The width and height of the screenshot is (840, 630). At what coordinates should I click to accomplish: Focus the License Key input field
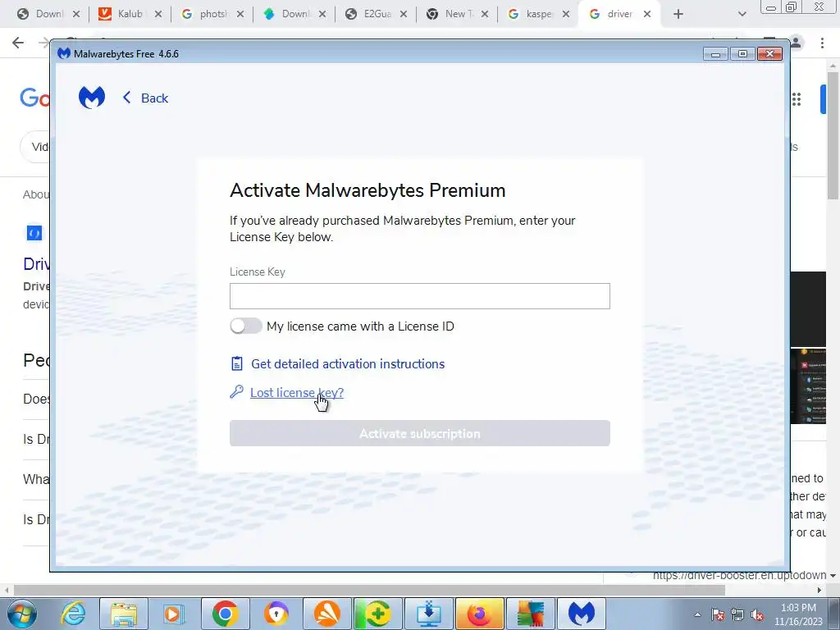click(x=419, y=295)
